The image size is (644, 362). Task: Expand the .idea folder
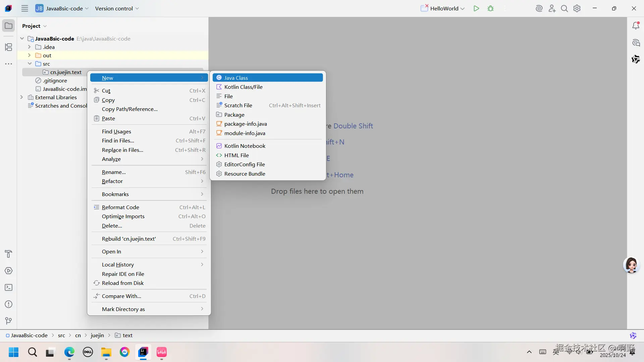(x=29, y=47)
